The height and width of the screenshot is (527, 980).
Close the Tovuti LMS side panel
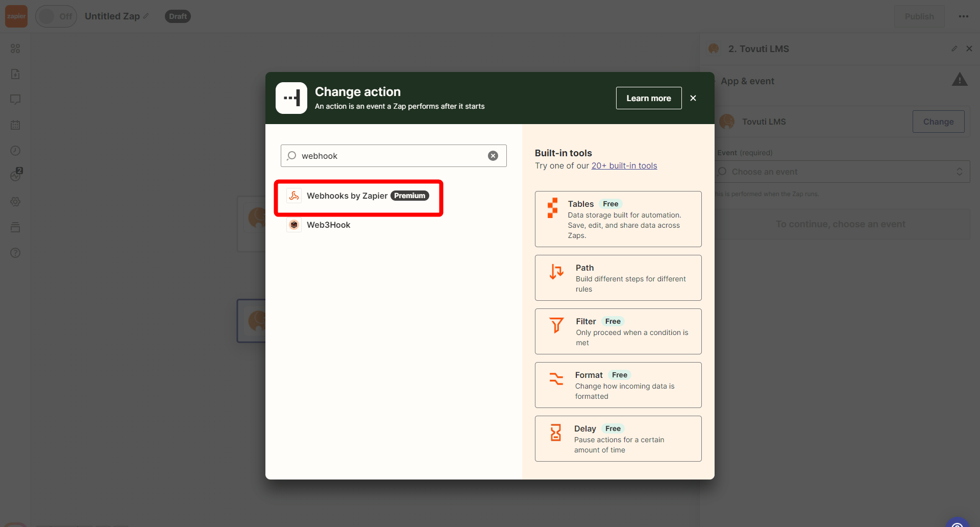969,49
